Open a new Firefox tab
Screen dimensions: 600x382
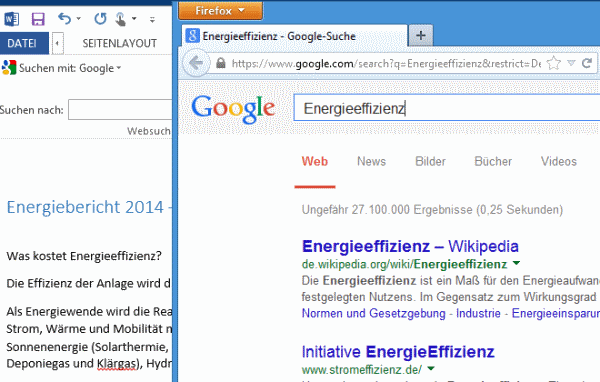coord(421,36)
